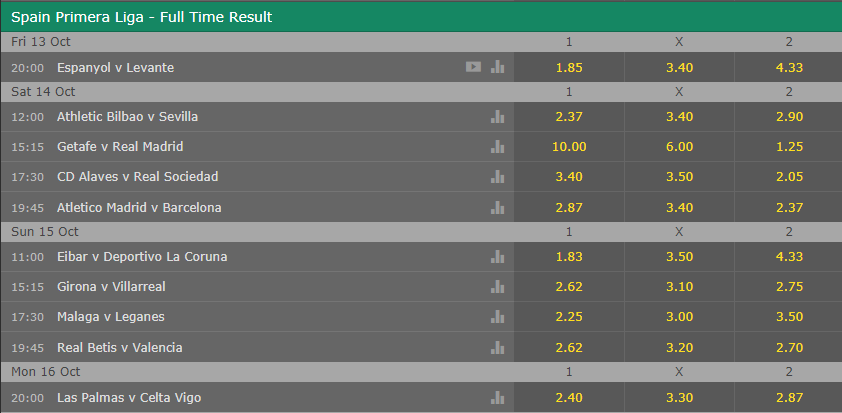Open stats icon for Getafe v Real Madrid
Image resolution: width=842 pixels, height=413 pixels.
click(x=497, y=147)
